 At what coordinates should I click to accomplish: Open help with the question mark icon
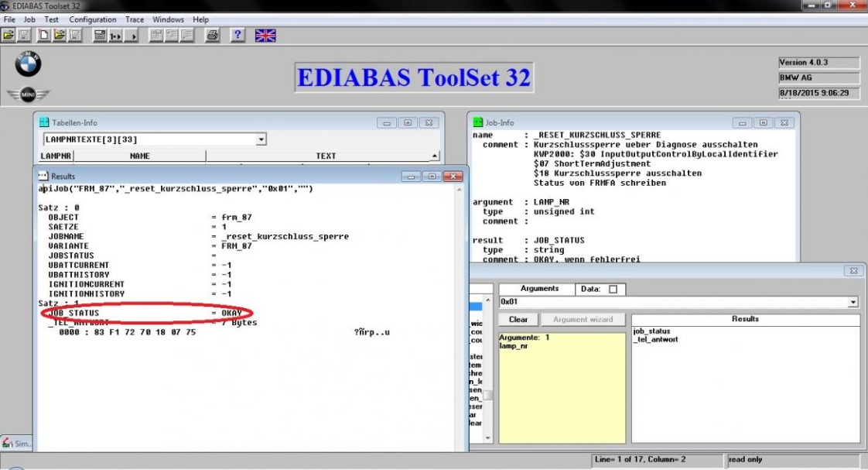point(238,36)
